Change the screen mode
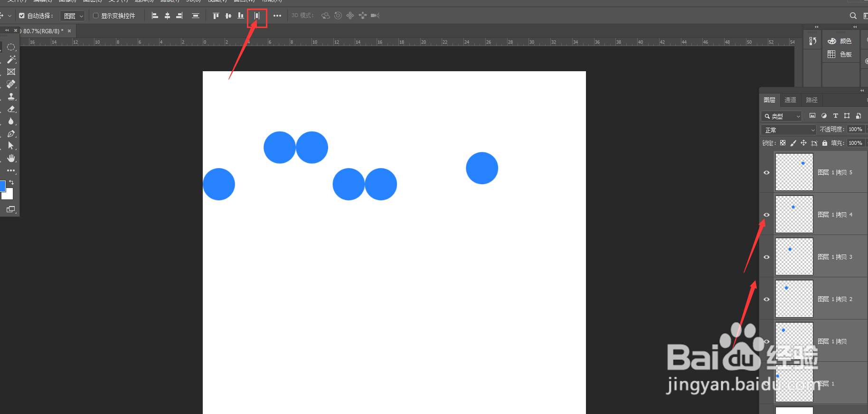 tap(11, 209)
